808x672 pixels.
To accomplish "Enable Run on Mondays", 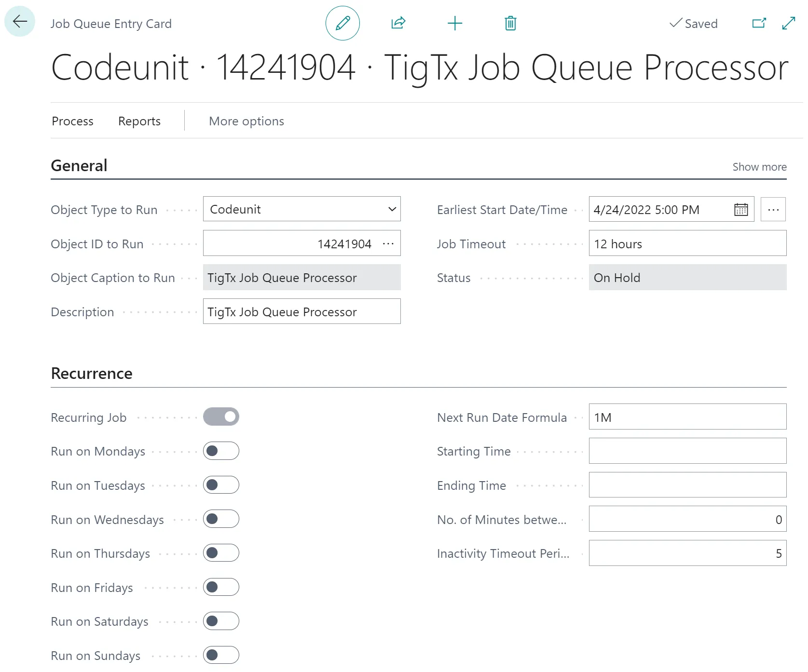I will pos(221,451).
